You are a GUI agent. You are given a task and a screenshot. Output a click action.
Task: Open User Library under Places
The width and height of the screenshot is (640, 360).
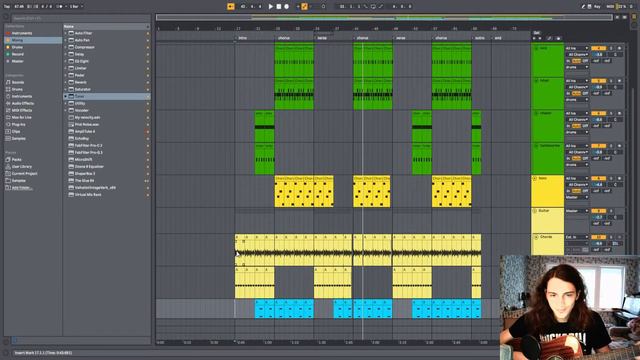22,167
